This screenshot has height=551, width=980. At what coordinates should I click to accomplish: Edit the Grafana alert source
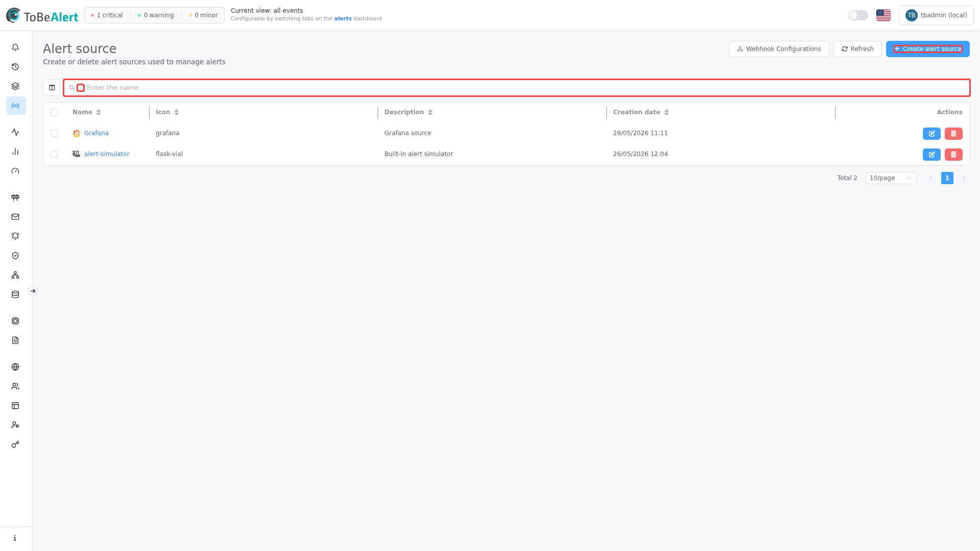pyautogui.click(x=932, y=134)
